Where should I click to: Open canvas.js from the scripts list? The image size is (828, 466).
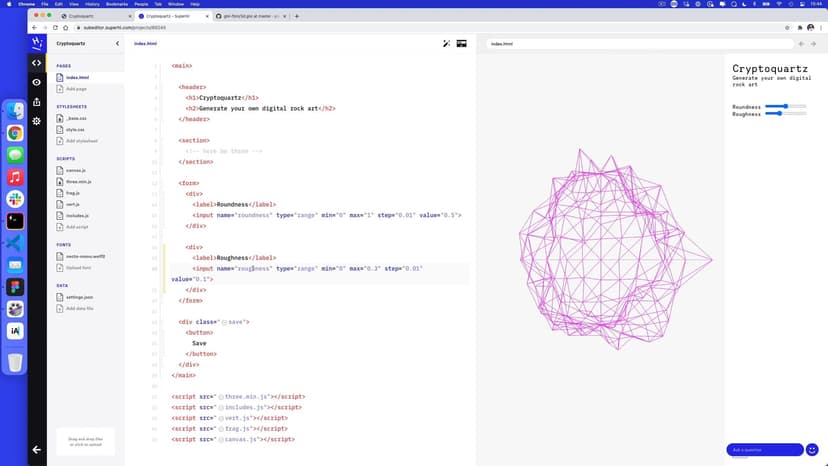(x=77, y=171)
